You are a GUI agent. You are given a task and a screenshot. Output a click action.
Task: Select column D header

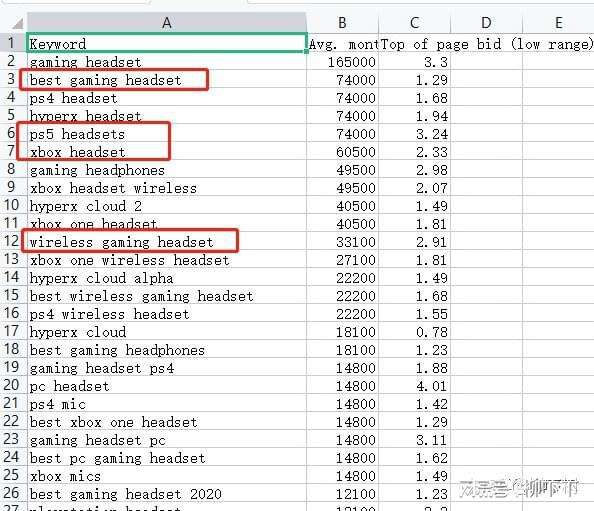(x=486, y=23)
